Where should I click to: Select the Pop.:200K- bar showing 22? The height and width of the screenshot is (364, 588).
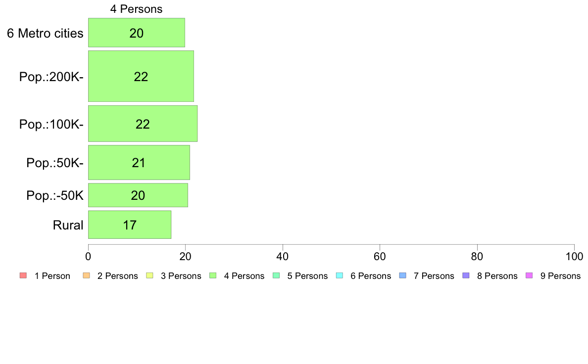pyautogui.click(x=141, y=76)
